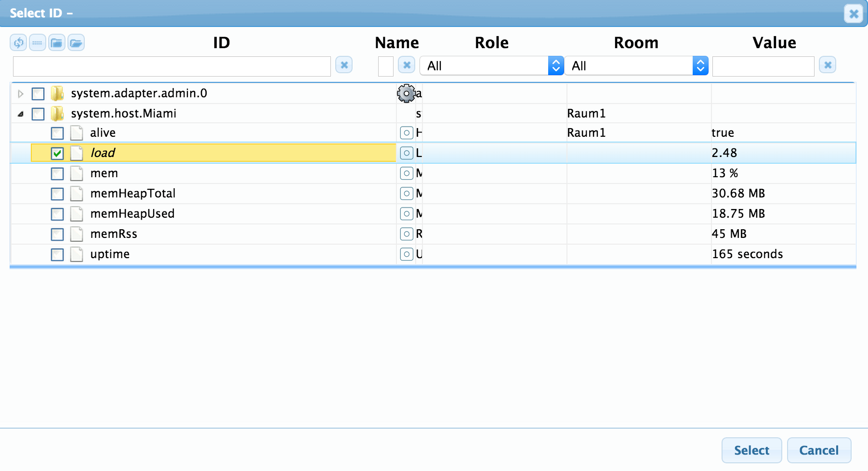Focus the Name filter input

(386, 66)
